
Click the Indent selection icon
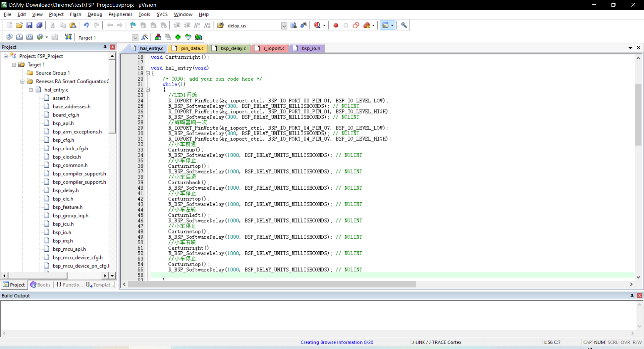(177, 25)
